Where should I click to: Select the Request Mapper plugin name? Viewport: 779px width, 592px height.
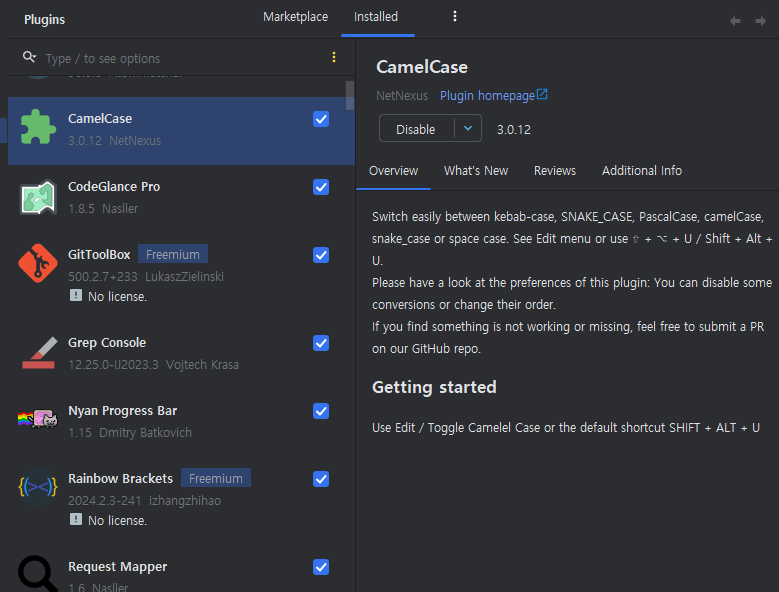117,567
